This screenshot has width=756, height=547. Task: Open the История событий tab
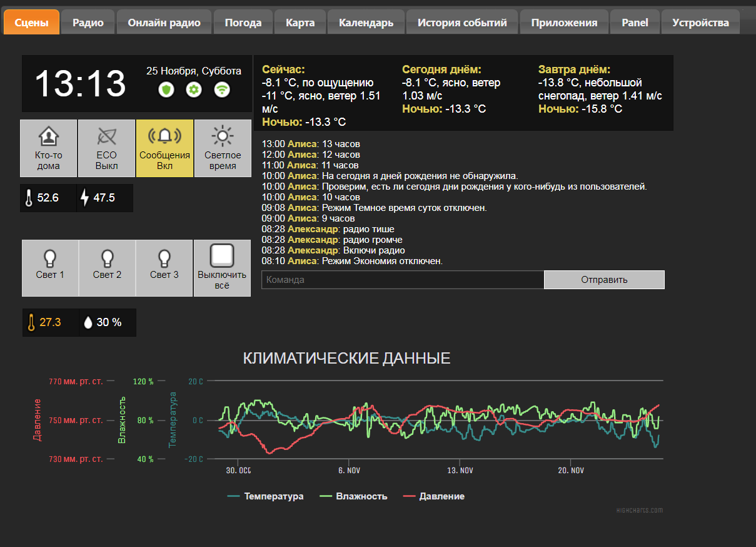point(462,23)
